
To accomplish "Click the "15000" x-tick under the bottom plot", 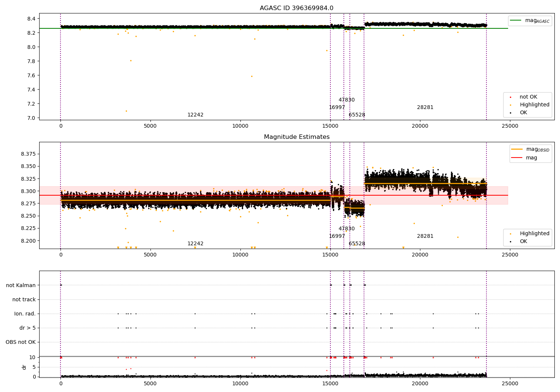I will pyautogui.click(x=330, y=384).
